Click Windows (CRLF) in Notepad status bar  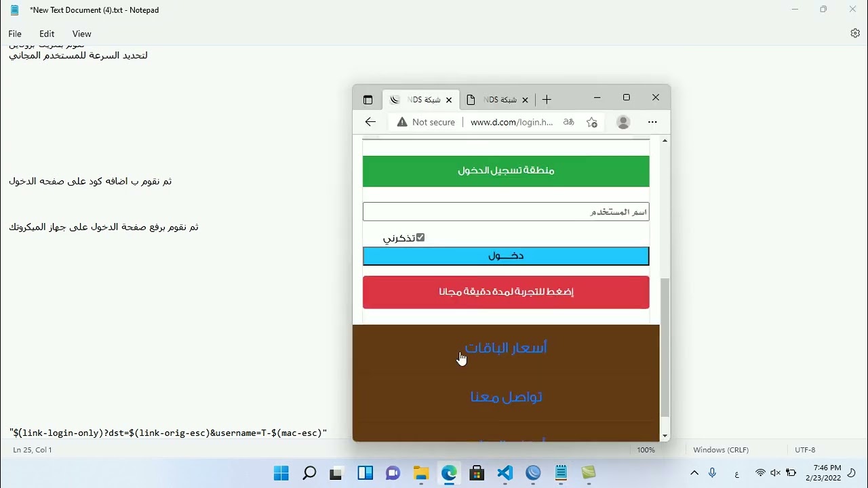721,449
